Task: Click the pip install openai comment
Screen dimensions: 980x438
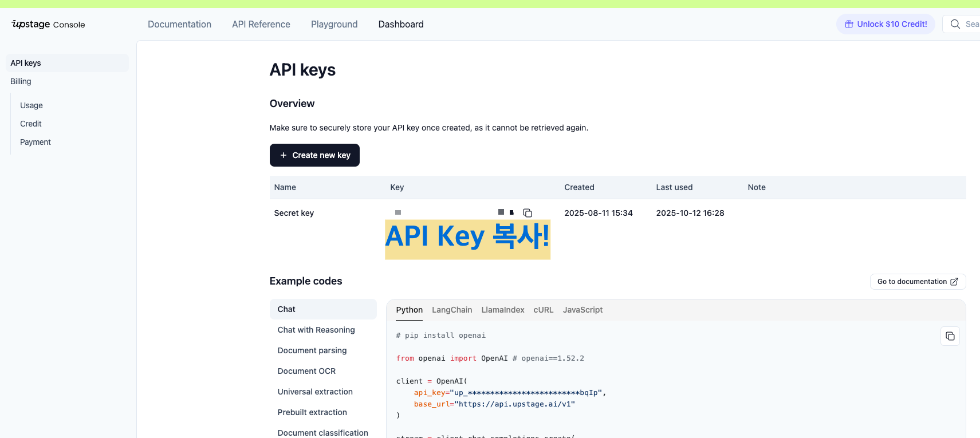Action: tap(441, 336)
